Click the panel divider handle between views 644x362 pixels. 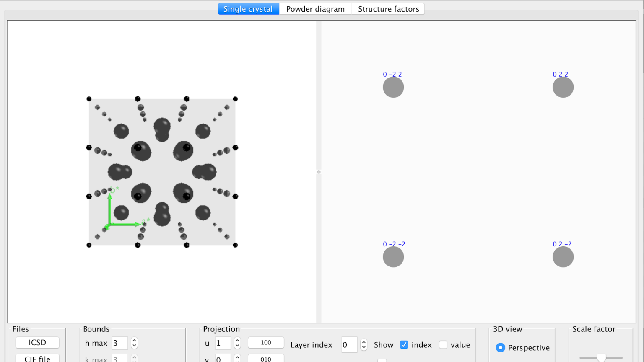[x=319, y=172]
